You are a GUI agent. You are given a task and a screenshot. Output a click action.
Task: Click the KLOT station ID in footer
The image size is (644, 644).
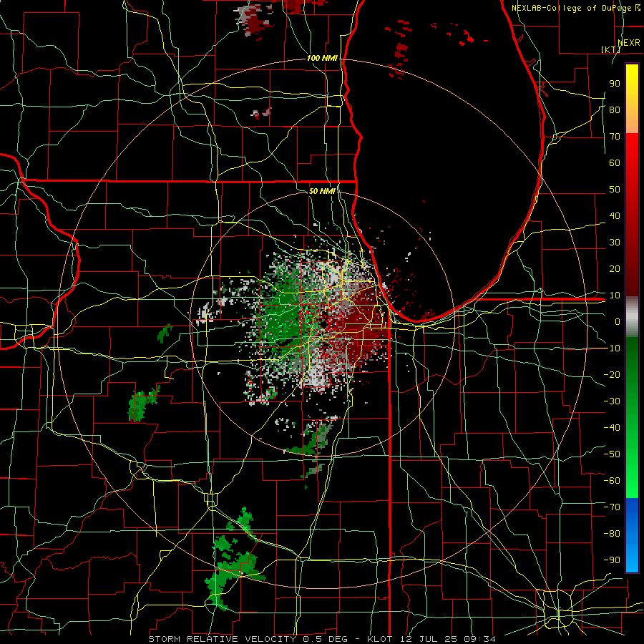(x=380, y=639)
